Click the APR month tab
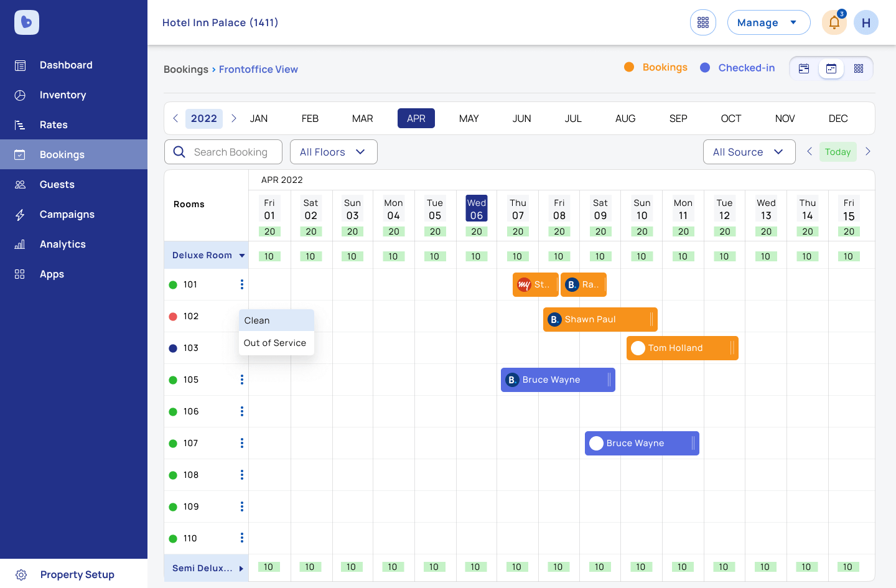896x588 pixels. pos(416,118)
